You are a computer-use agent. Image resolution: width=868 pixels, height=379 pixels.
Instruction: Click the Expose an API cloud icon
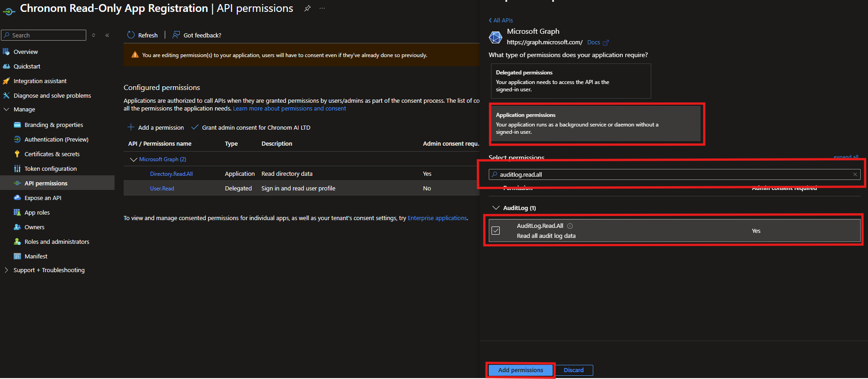tap(17, 198)
